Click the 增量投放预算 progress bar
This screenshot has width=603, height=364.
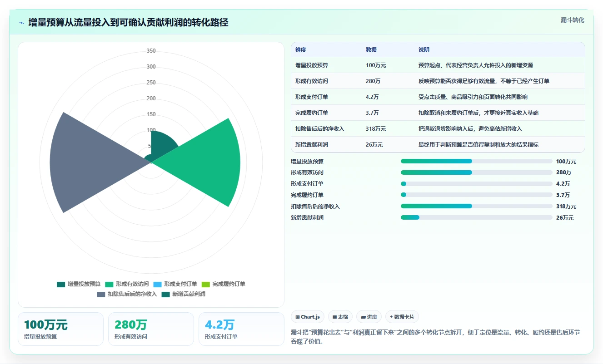tap(476, 161)
